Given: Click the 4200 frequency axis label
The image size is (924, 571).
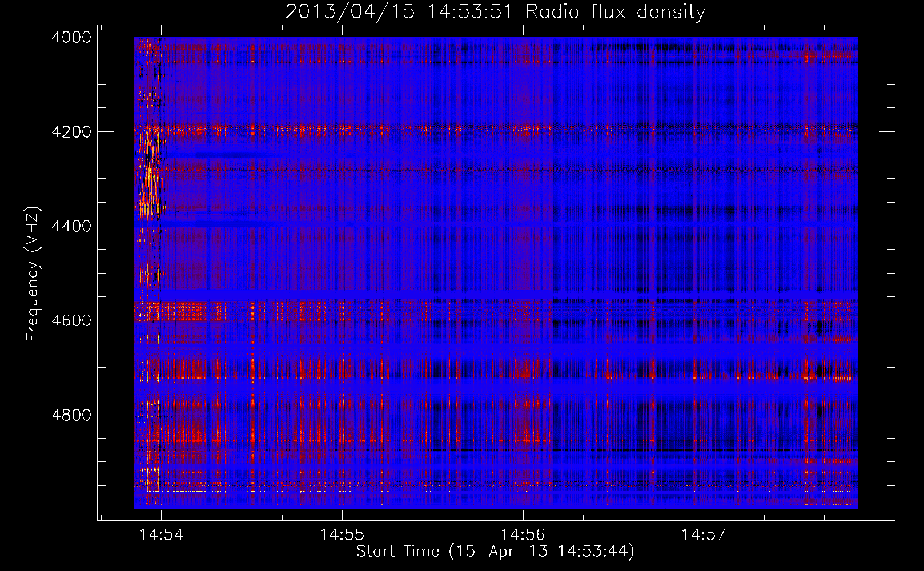Looking at the screenshot, I should (71, 132).
